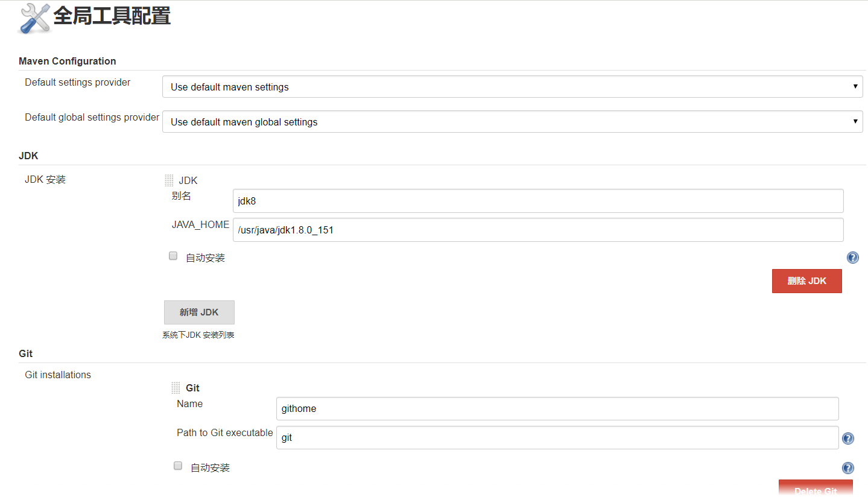Click the 系统下JDK 安装列表 description text
The image size is (868, 500).
point(198,335)
